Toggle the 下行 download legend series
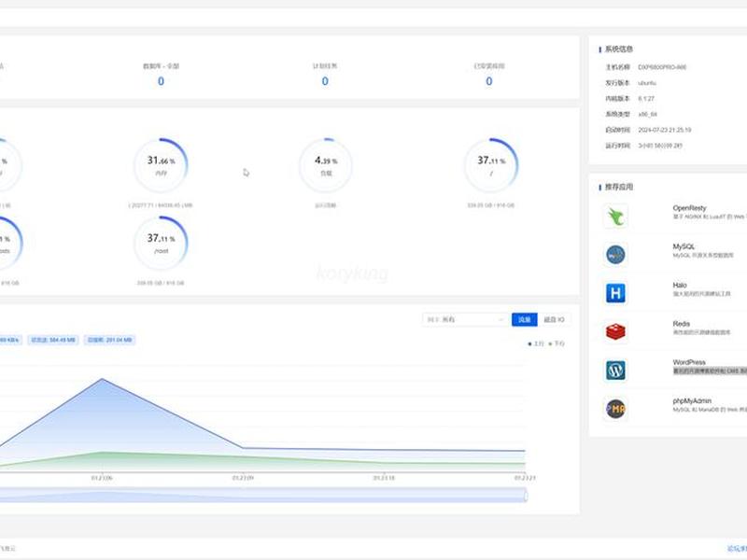 [557, 343]
